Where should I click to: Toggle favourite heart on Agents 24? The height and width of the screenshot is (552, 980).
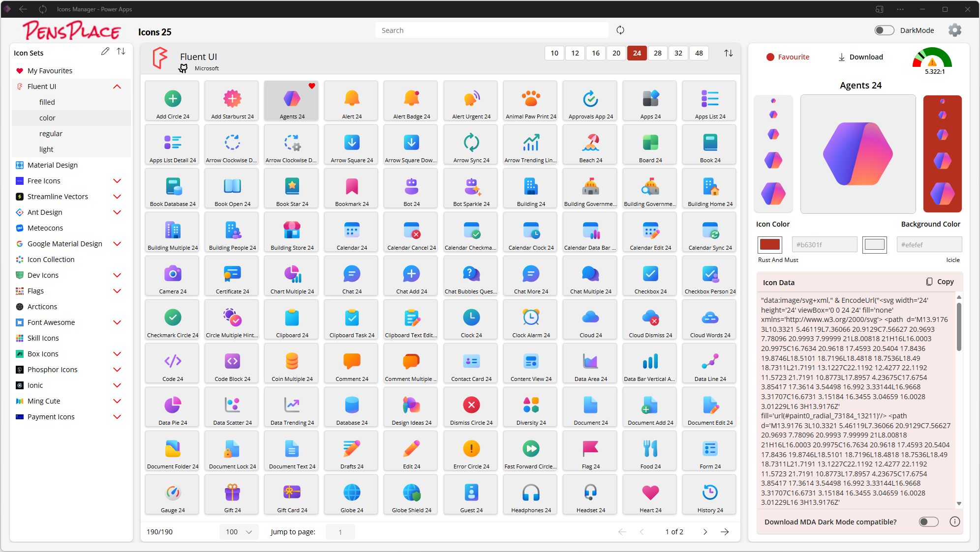(x=311, y=86)
